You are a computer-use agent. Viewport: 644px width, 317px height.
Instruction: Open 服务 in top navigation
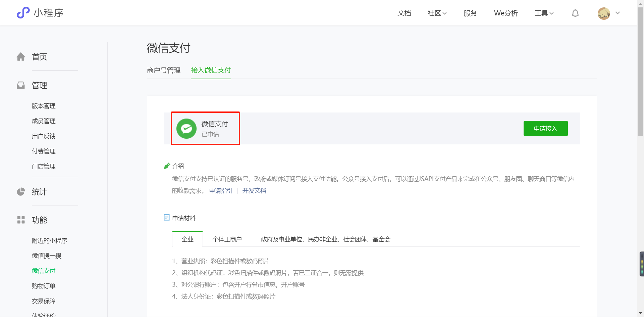(470, 13)
